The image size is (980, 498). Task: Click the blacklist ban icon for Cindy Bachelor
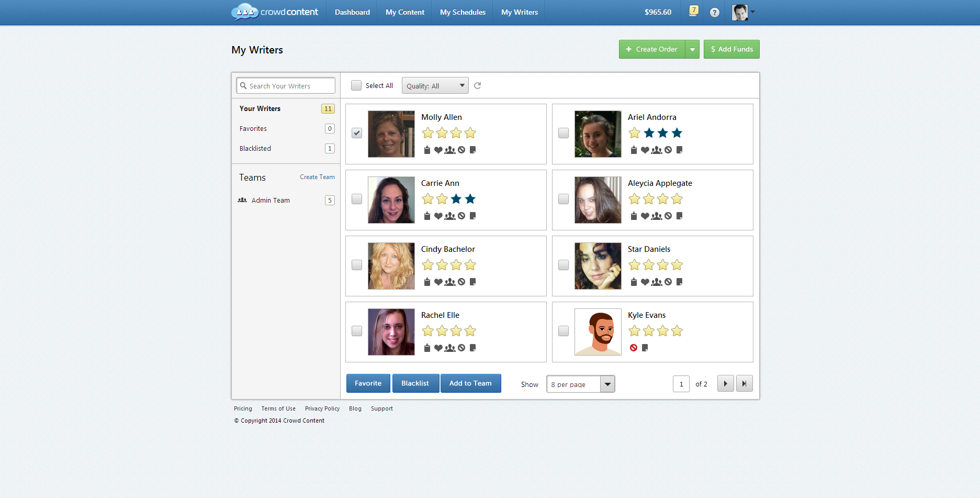pyautogui.click(x=461, y=282)
